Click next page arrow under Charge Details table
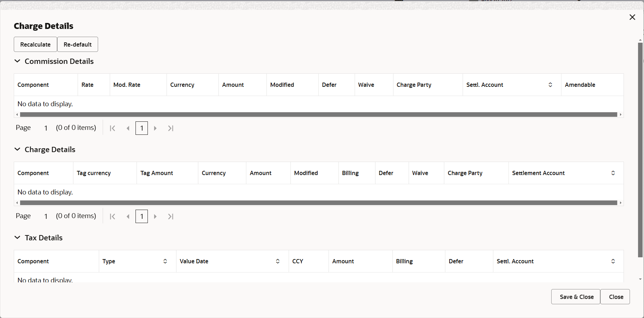 155,216
